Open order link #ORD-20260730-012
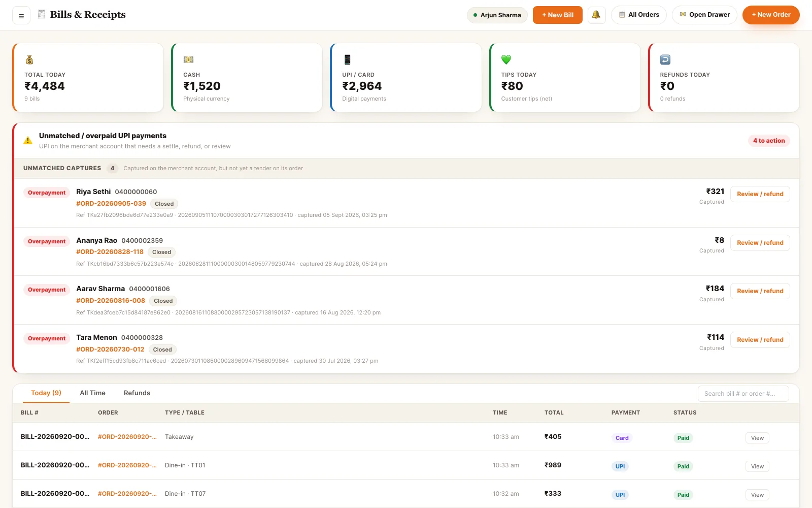Viewport: 812px width, 508px height. [x=110, y=349]
